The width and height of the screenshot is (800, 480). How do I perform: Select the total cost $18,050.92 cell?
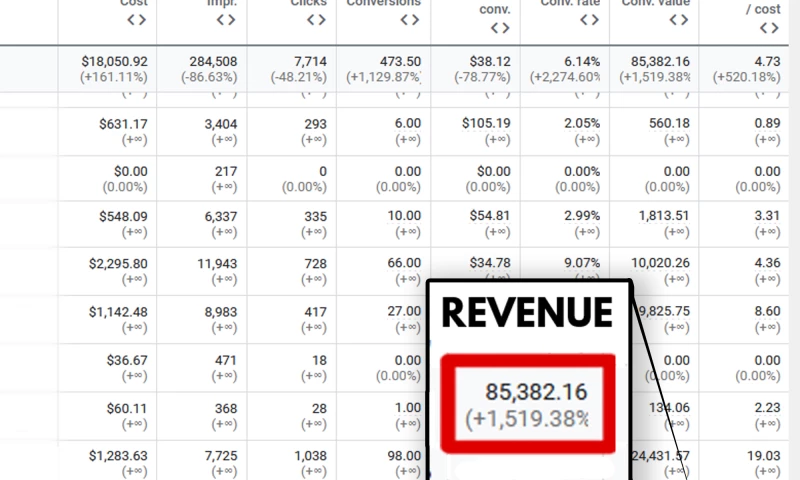tap(115, 61)
